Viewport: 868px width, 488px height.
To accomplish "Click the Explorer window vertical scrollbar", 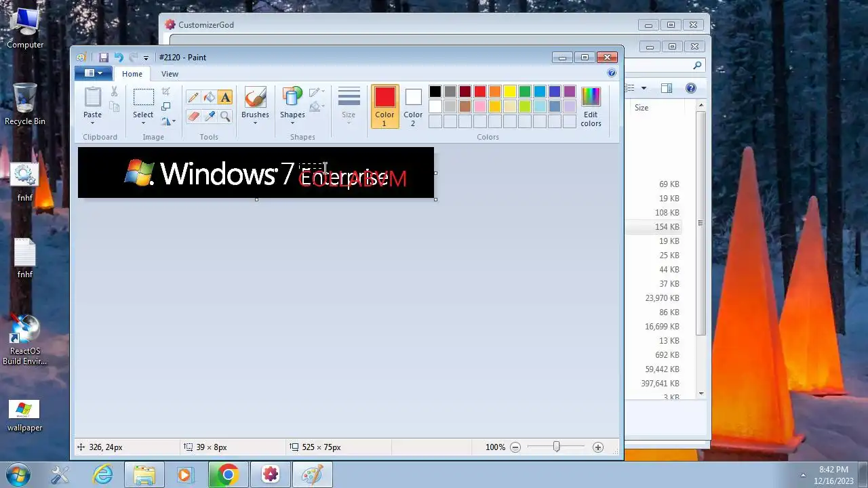I will click(x=701, y=224).
